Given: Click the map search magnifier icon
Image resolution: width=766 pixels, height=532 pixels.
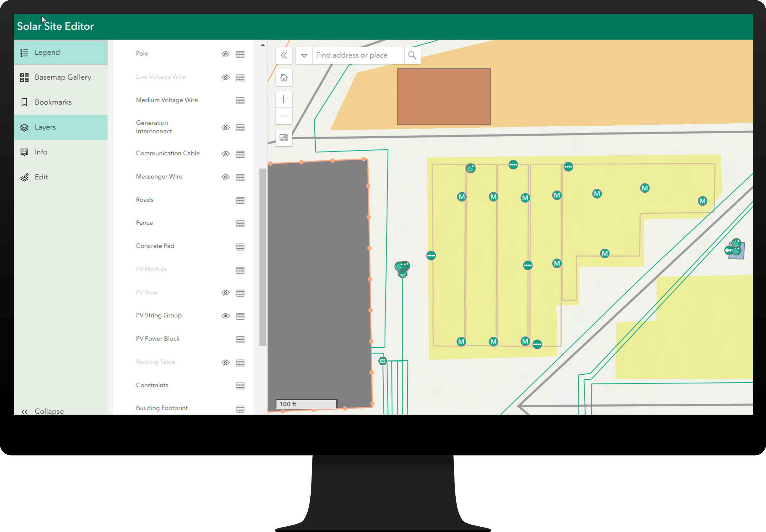Looking at the screenshot, I should [412, 55].
